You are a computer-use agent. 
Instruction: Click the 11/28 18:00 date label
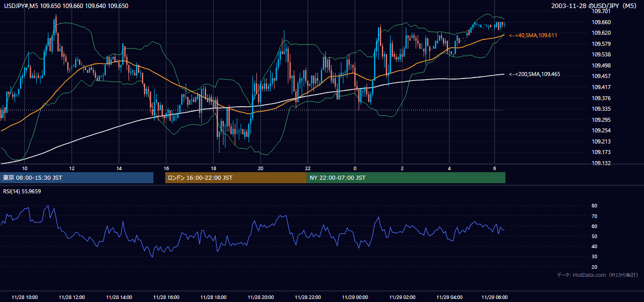[x=213, y=297]
